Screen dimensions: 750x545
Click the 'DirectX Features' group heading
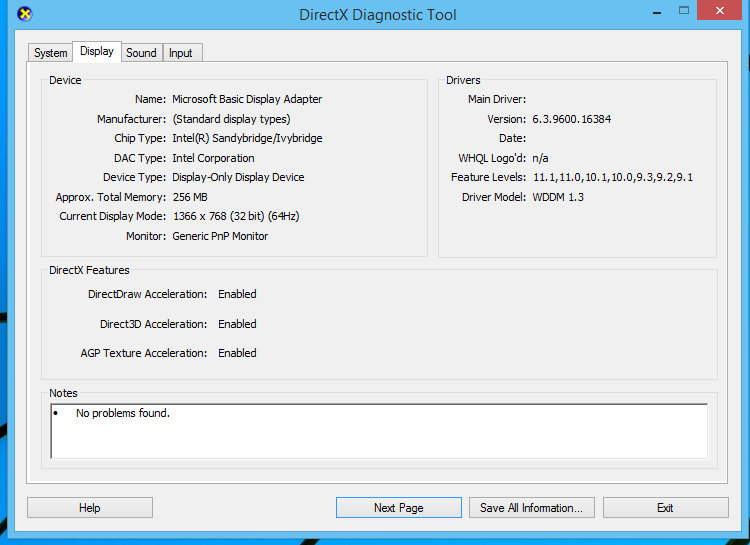tap(89, 270)
